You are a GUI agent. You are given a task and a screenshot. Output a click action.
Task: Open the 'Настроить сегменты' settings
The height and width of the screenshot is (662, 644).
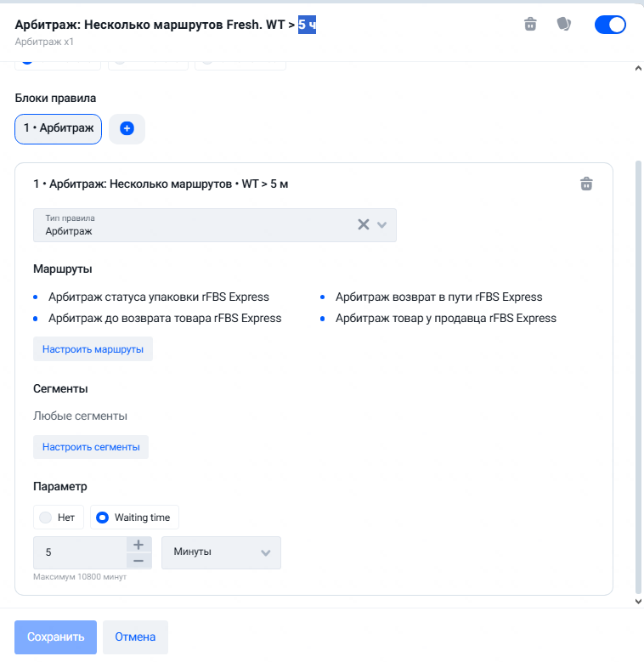(x=91, y=447)
